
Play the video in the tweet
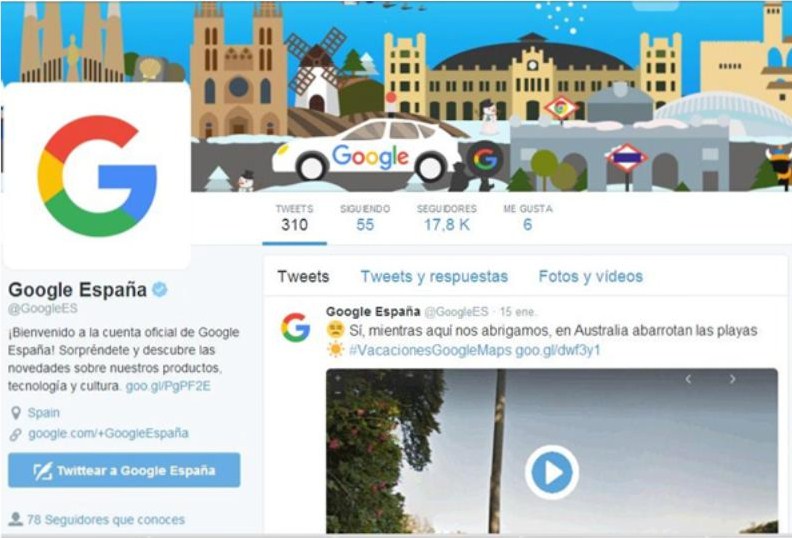click(x=552, y=472)
